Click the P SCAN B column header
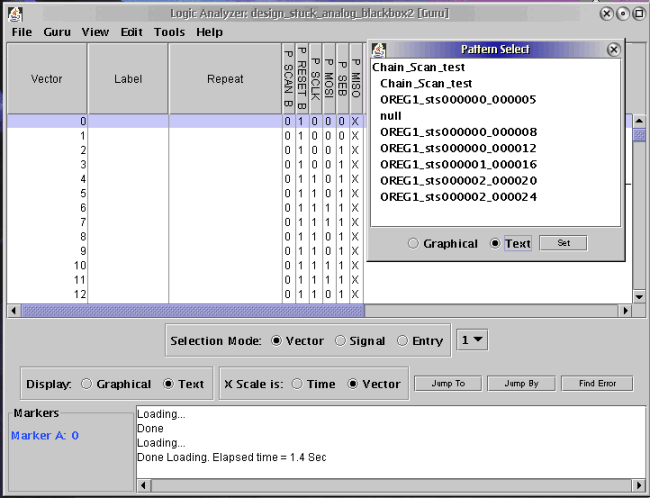The width and height of the screenshot is (650, 498). click(289, 78)
